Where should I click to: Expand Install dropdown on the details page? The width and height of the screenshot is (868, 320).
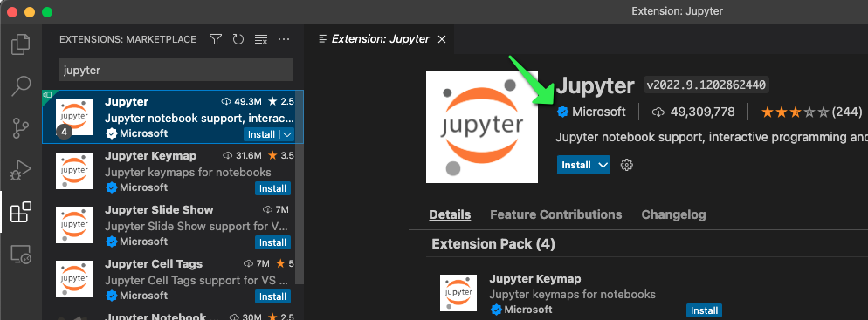tap(603, 165)
